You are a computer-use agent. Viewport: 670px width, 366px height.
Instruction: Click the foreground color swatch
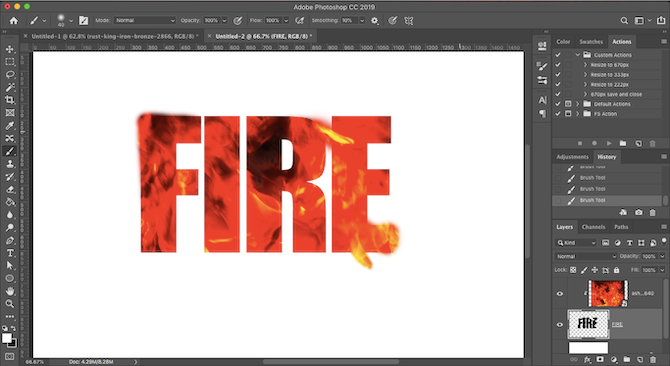pos(7,338)
